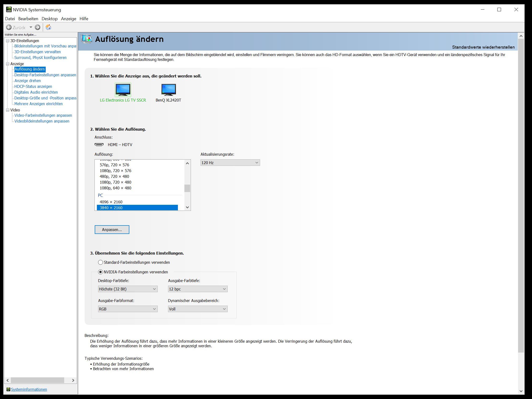This screenshot has width=532, height=399.
Task: Click the Standardwerte wiederherstellen link
Action: coord(483,47)
